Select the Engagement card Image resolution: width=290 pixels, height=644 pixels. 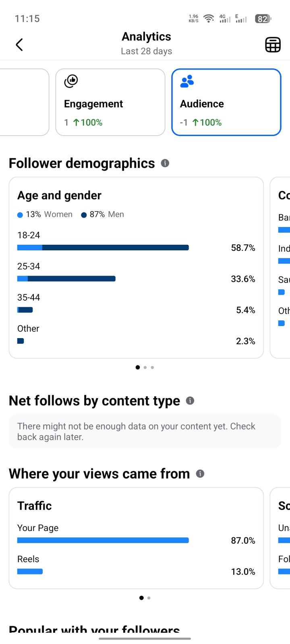point(110,102)
